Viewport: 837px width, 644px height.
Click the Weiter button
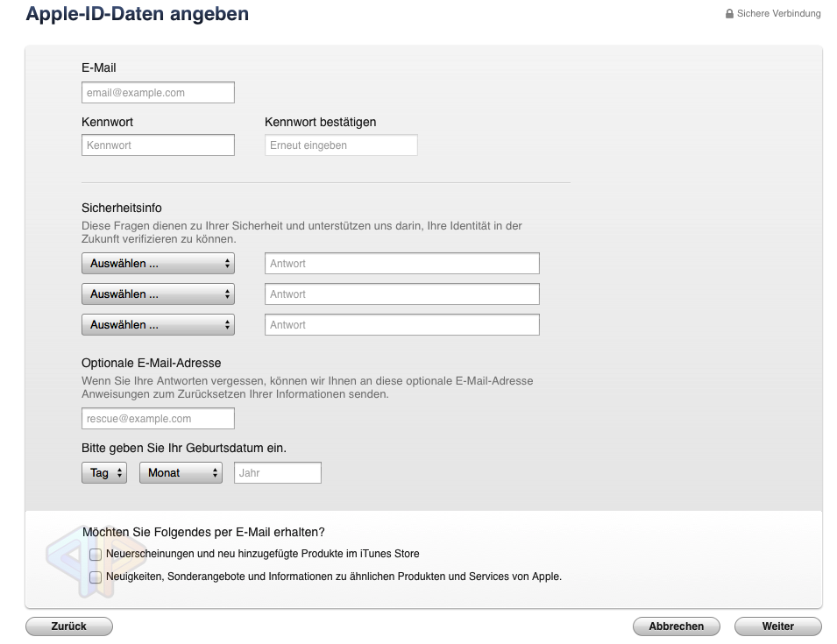tap(777, 626)
